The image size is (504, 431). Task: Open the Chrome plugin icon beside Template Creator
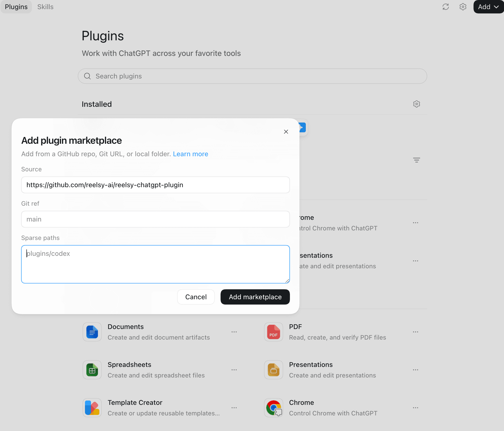273,408
